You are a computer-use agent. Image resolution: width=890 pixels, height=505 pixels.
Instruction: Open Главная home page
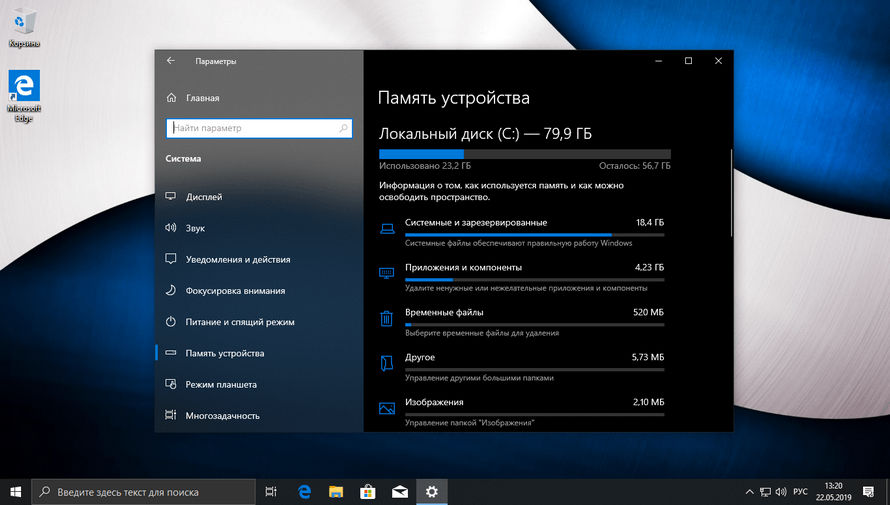(x=201, y=98)
